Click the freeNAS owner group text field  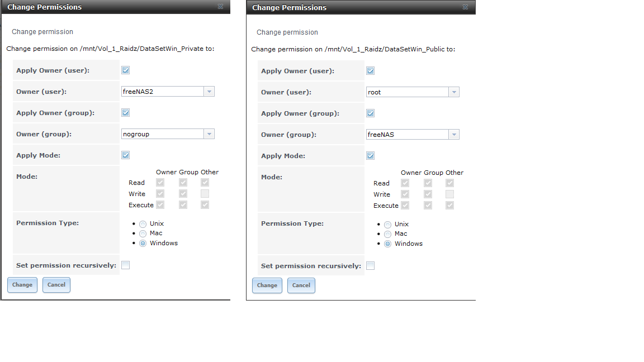coord(408,134)
